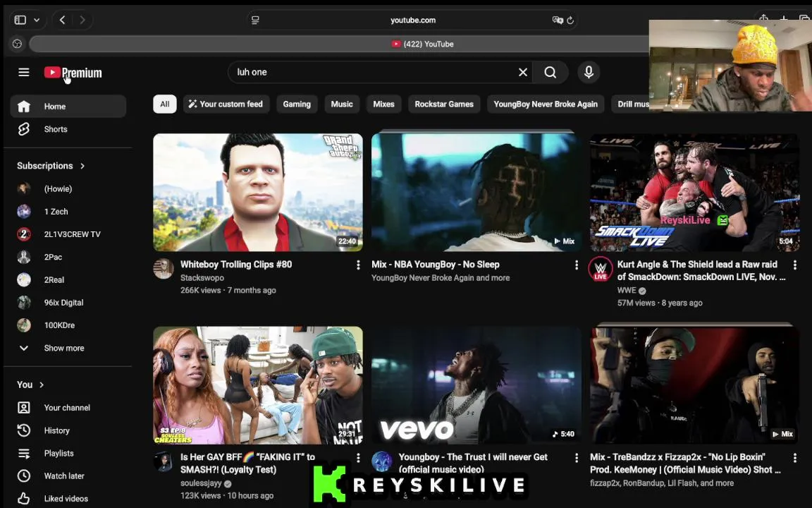812x508 pixels.
Task: Open options for Youngboy The Trust video
Action: point(577,458)
